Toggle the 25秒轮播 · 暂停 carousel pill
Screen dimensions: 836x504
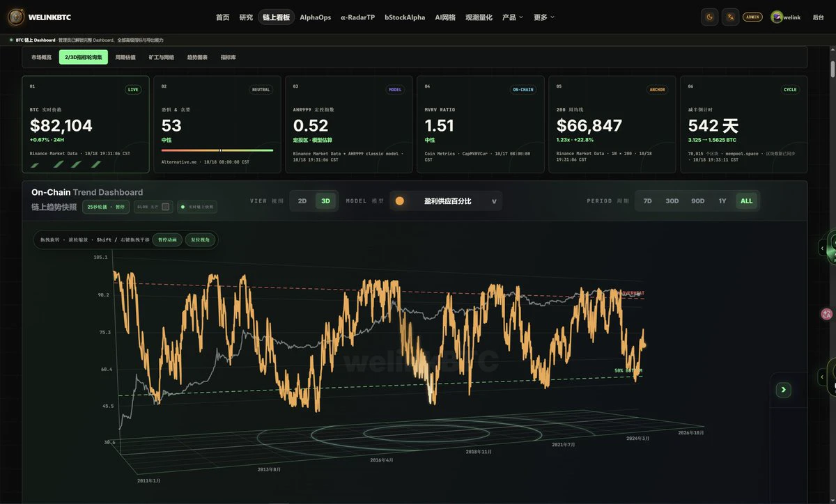click(106, 207)
